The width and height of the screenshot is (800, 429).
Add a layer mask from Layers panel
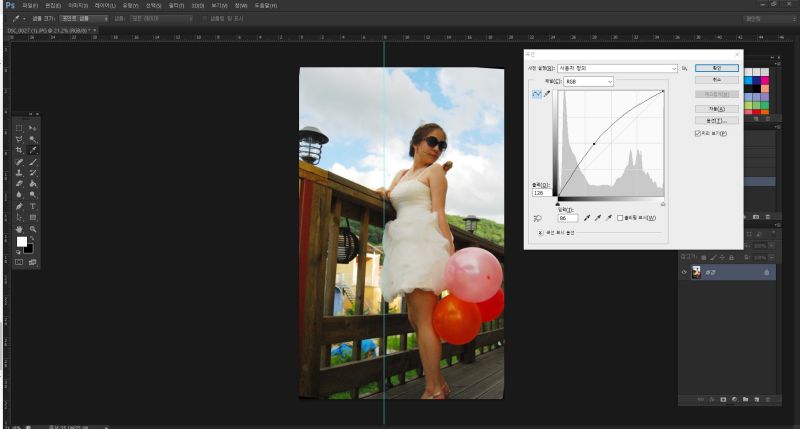723,399
